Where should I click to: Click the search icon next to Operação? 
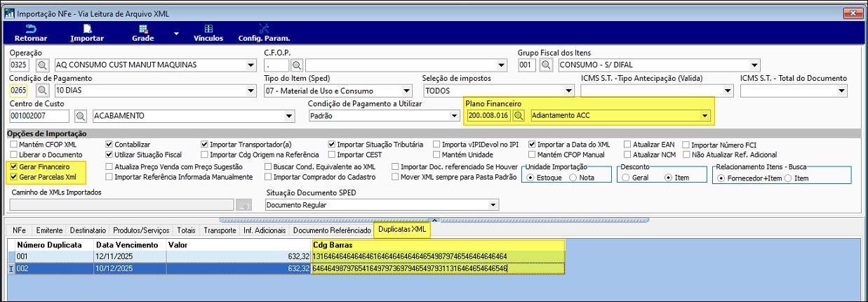click(42, 65)
